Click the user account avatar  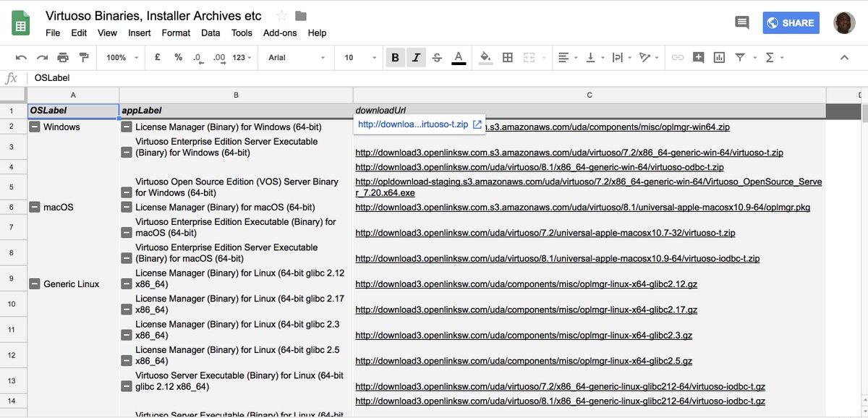click(x=844, y=22)
